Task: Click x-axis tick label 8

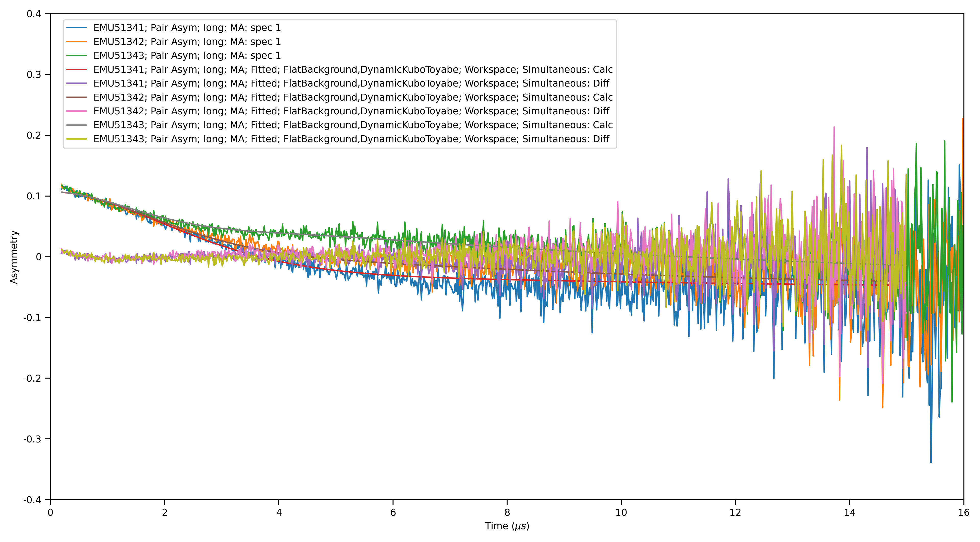Action: (x=507, y=512)
